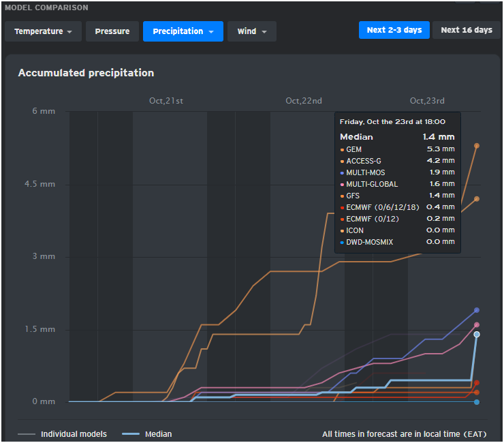Click 'GFS' row in the tooltip
504x443 pixels.
click(397, 196)
